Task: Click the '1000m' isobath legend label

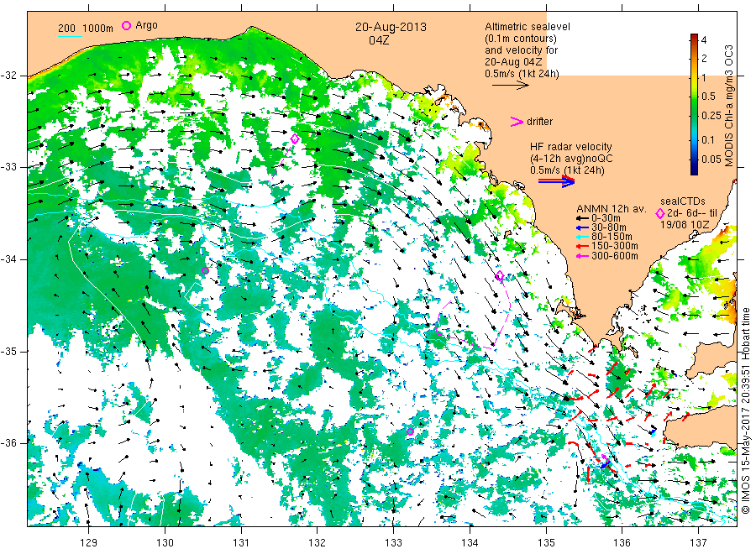Action: tap(98, 29)
